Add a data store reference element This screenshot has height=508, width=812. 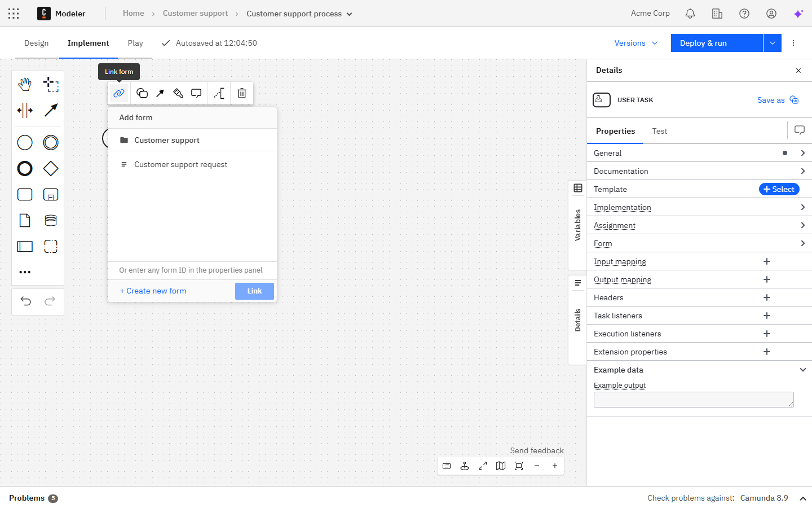pos(51,220)
